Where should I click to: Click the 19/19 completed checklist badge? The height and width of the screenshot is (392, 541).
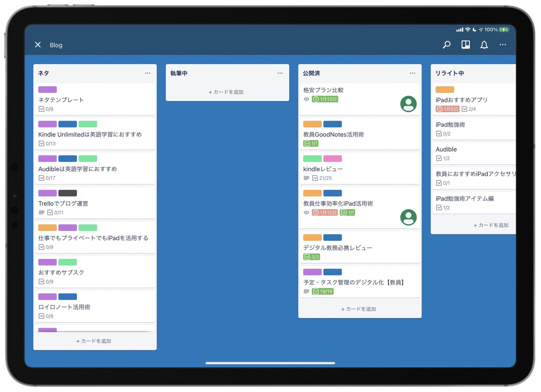click(323, 292)
